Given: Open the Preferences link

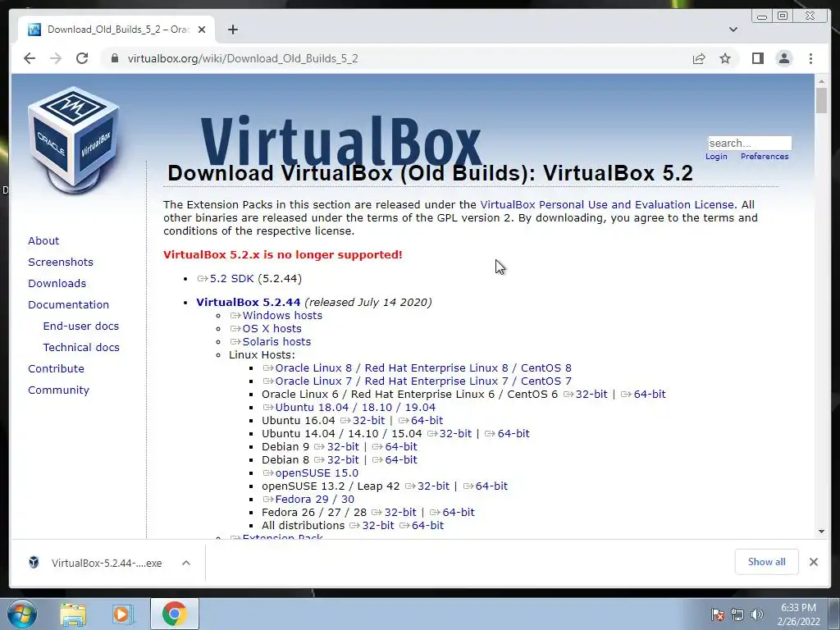Looking at the screenshot, I should click(765, 157).
